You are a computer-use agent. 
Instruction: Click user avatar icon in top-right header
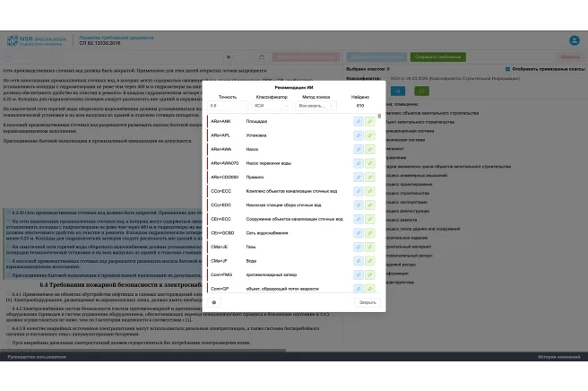[573, 40]
